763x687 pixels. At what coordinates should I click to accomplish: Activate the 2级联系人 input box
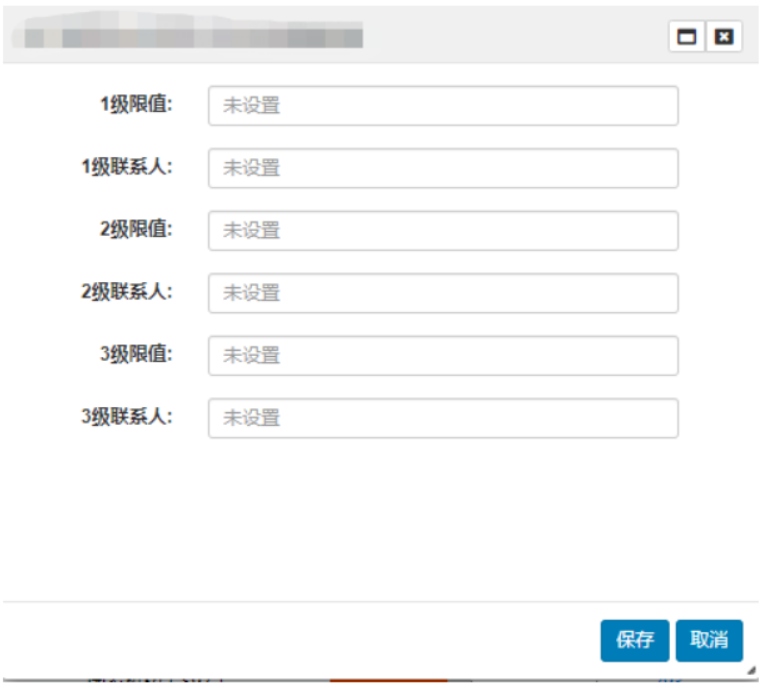tap(443, 293)
